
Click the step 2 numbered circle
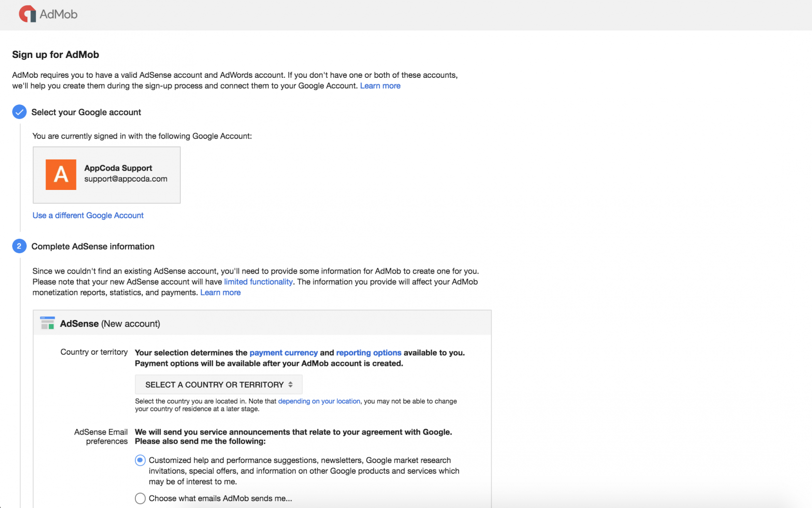pos(19,246)
